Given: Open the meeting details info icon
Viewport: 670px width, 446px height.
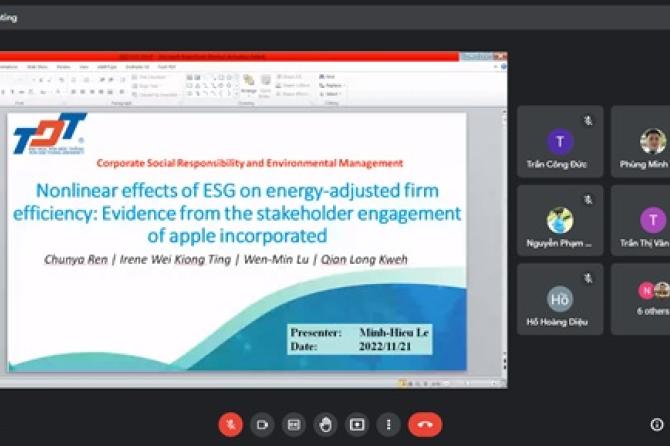Looking at the screenshot, I should pos(656,424).
